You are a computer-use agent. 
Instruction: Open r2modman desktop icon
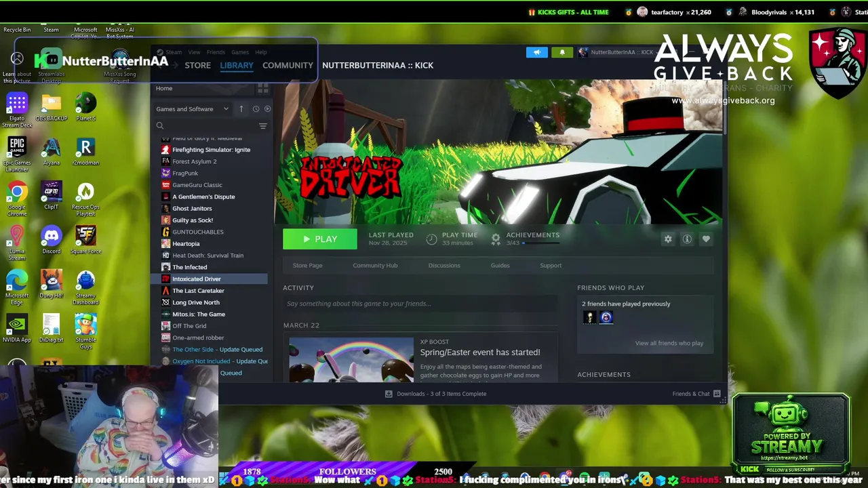point(85,152)
